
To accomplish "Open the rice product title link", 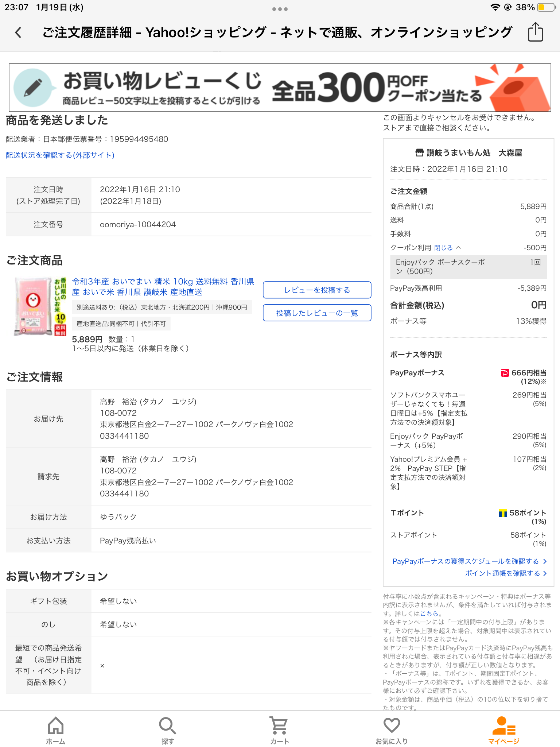I will [x=163, y=287].
